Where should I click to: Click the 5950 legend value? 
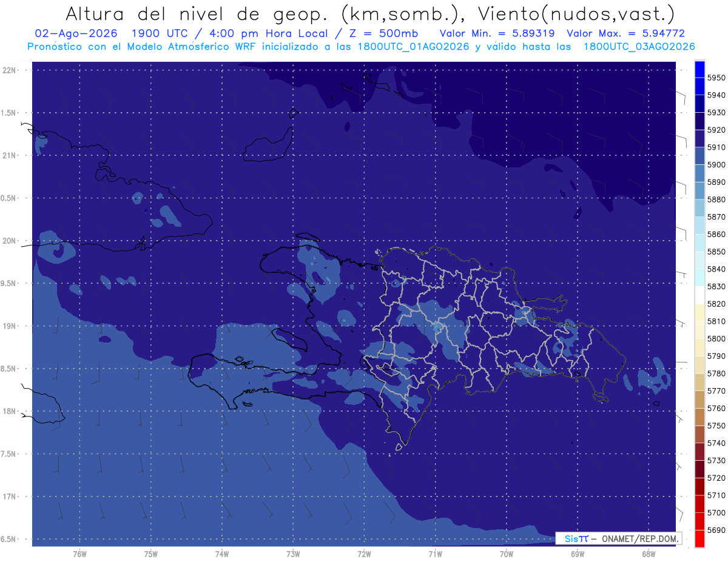point(716,78)
